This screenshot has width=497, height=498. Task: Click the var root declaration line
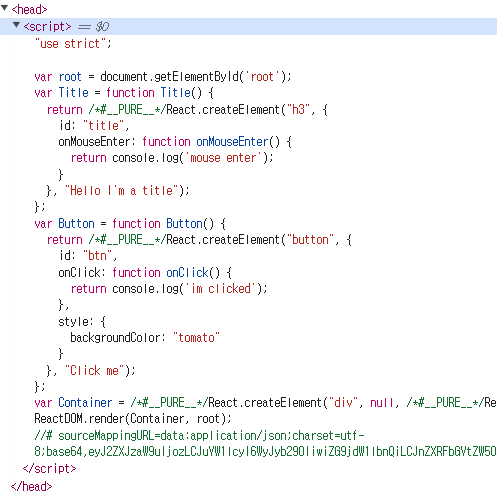163,77
